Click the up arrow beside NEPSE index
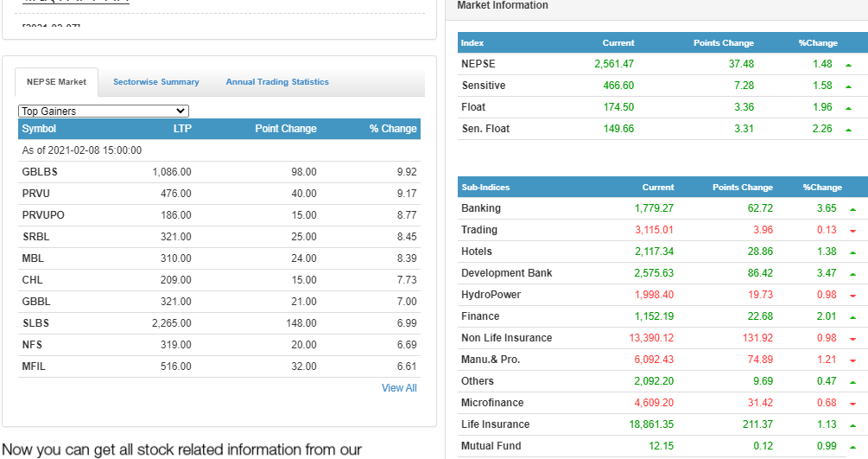The height and width of the screenshot is (459, 868). (x=849, y=65)
